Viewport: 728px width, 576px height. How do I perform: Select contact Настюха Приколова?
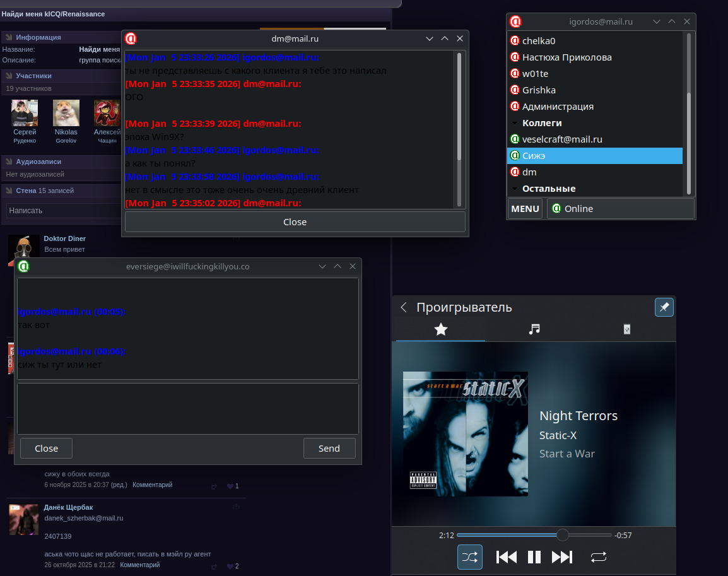coord(595,57)
